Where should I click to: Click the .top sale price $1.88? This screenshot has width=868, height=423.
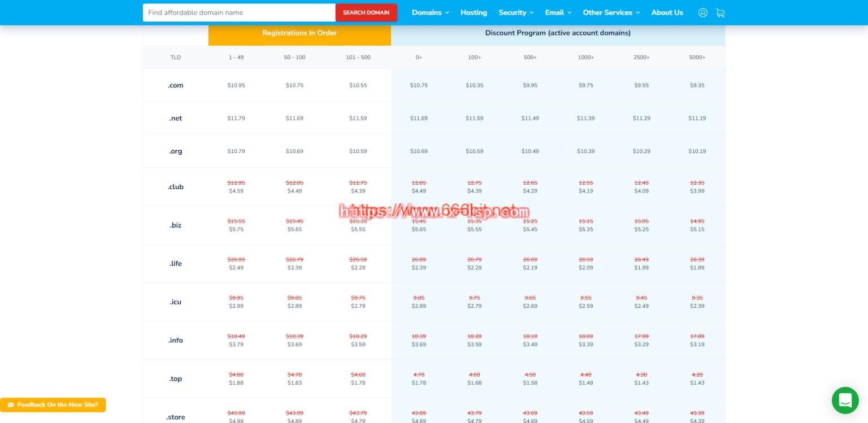tap(236, 383)
